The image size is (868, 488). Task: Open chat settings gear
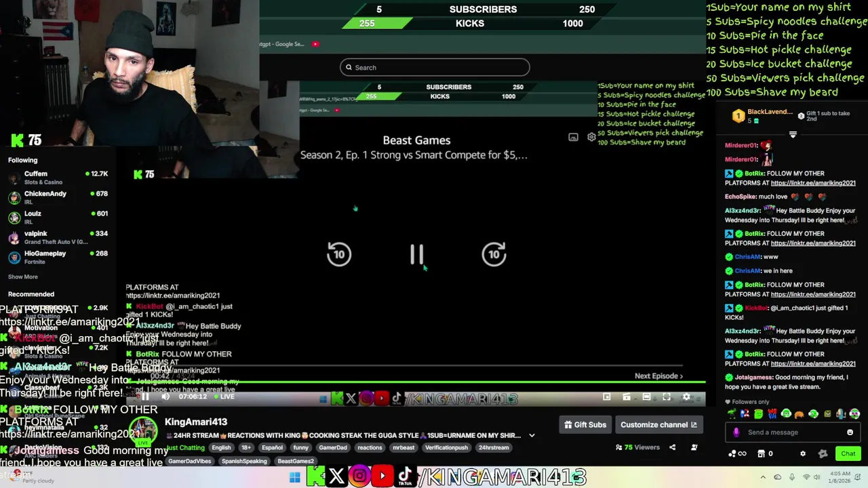click(x=803, y=453)
